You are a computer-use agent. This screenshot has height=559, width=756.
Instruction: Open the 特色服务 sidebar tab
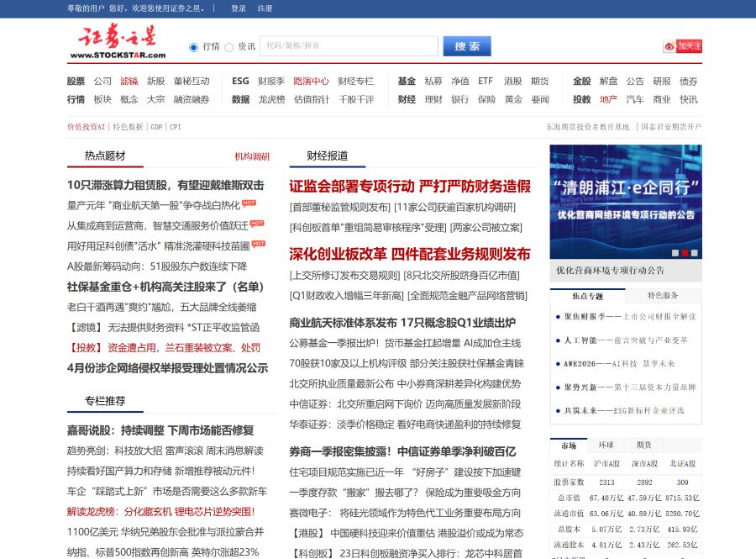point(664,296)
